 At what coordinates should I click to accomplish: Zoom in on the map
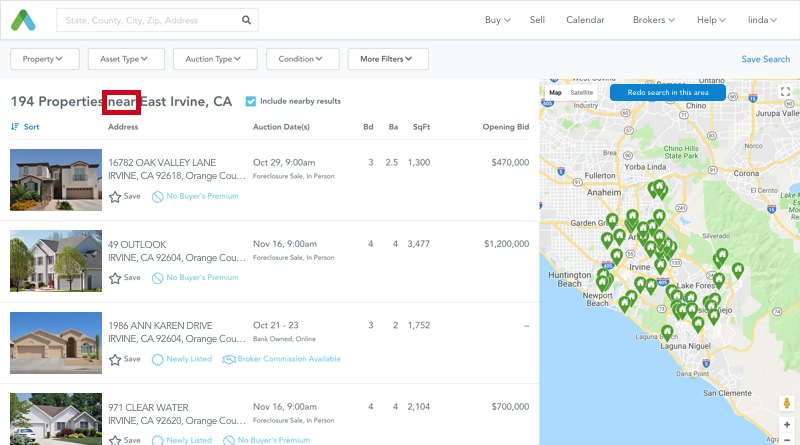786,425
